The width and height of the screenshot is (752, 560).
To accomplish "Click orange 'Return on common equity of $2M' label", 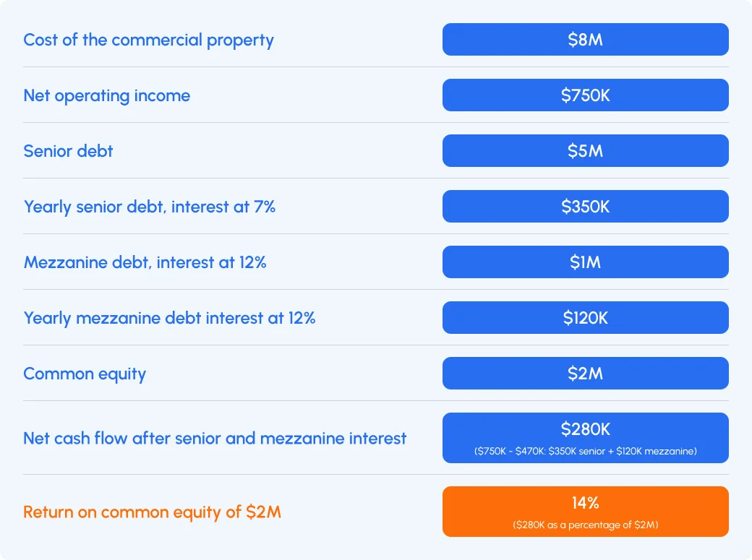I will (152, 512).
